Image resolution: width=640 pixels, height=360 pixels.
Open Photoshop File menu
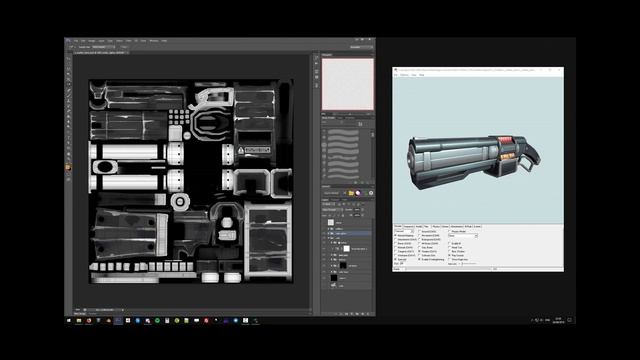[x=76, y=41]
